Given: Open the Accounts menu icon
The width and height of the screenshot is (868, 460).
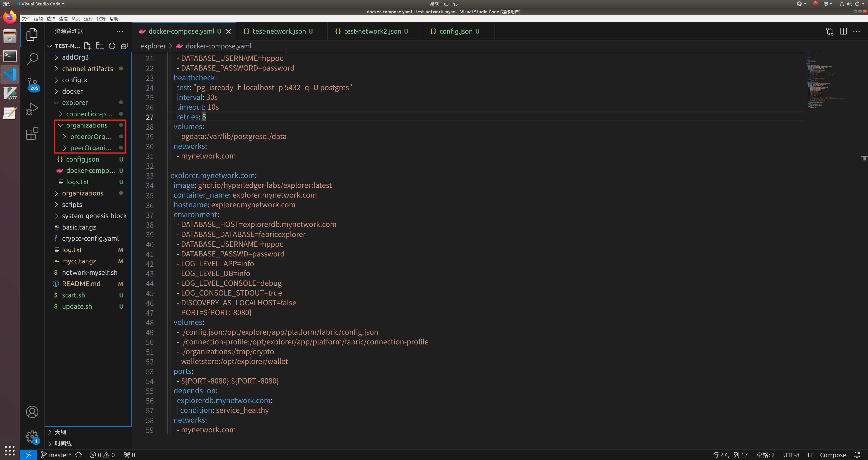Looking at the screenshot, I should (32, 412).
